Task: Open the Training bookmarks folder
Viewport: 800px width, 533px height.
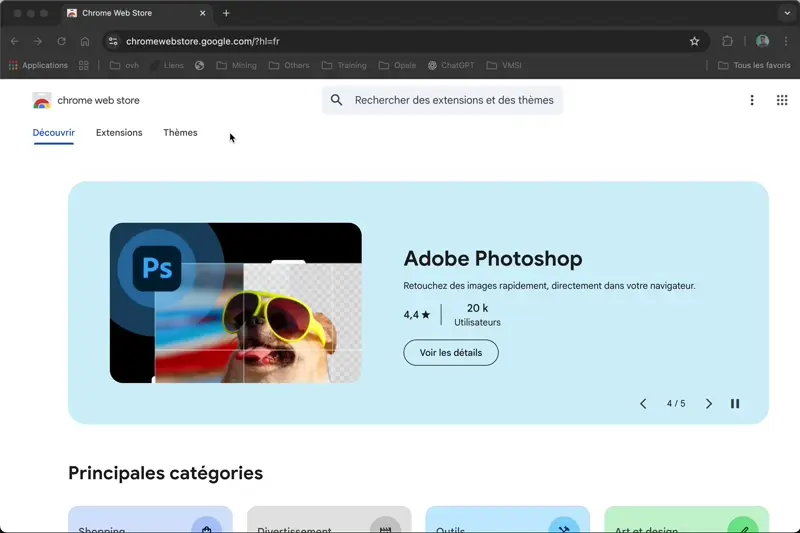Action: coord(344,65)
